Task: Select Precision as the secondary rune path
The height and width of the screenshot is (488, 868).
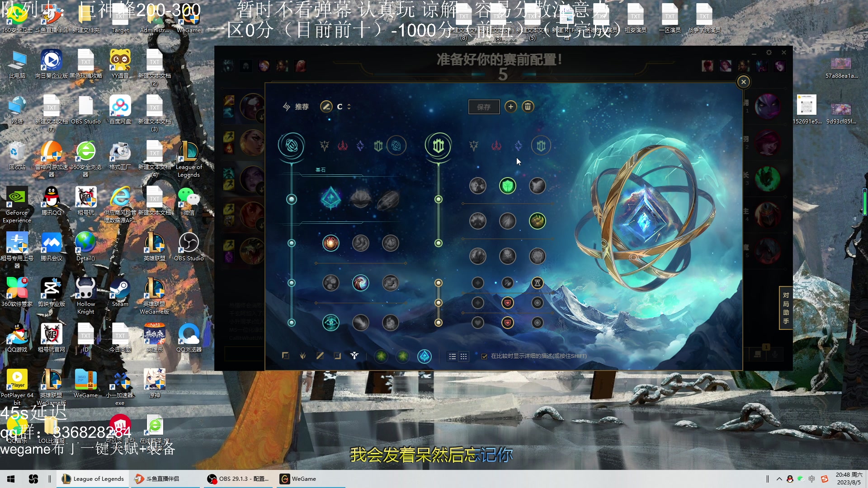Action: click(474, 145)
